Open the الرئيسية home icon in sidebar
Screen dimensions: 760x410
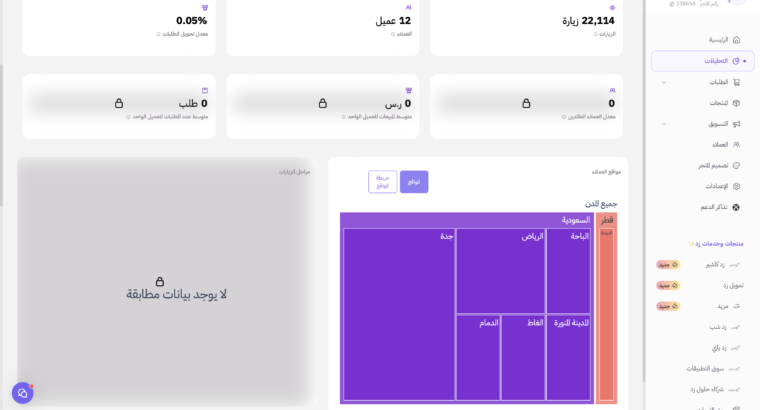coord(736,40)
